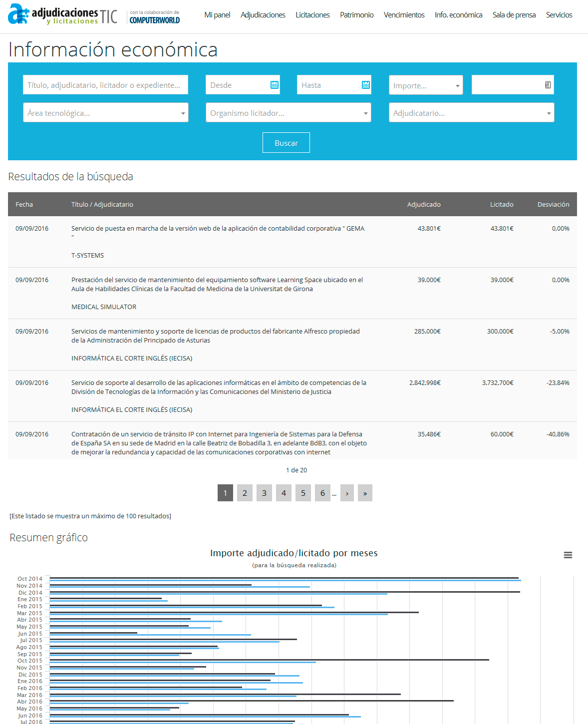Open the Desde date calendar icon
This screenshot has height=724, width=588.
pos(275,85)
